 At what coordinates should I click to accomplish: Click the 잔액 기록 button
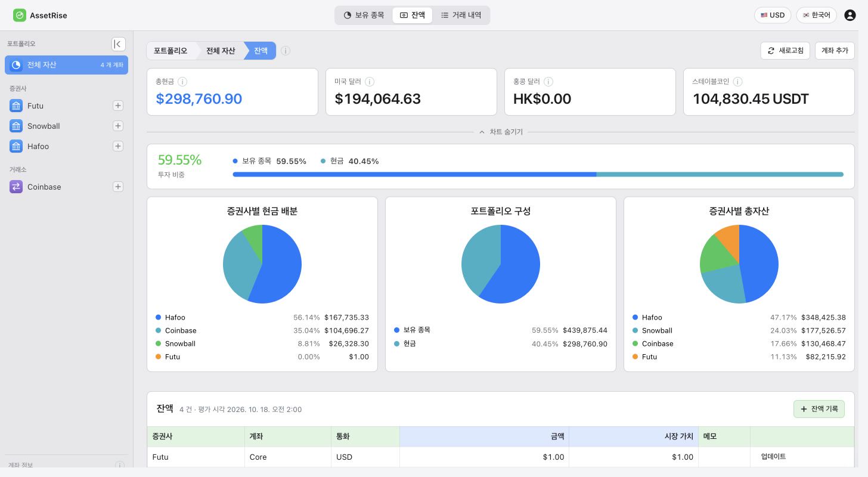pos(819,409)
